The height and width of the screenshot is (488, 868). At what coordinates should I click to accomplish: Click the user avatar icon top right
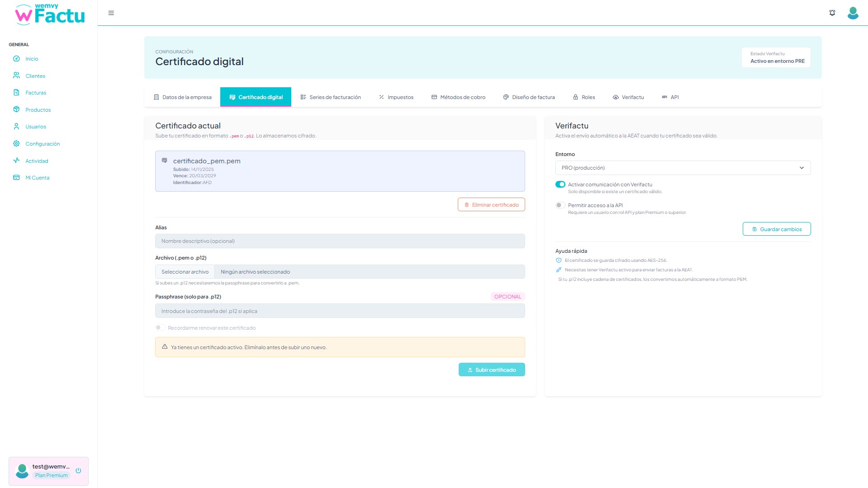(853, 13)
